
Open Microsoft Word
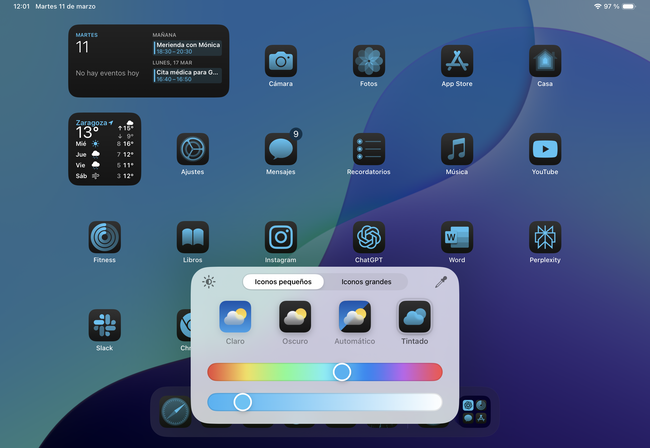point(457,237)
